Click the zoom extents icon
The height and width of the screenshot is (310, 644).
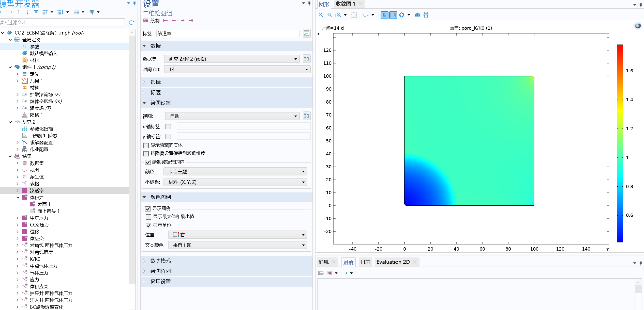[354, 15]
